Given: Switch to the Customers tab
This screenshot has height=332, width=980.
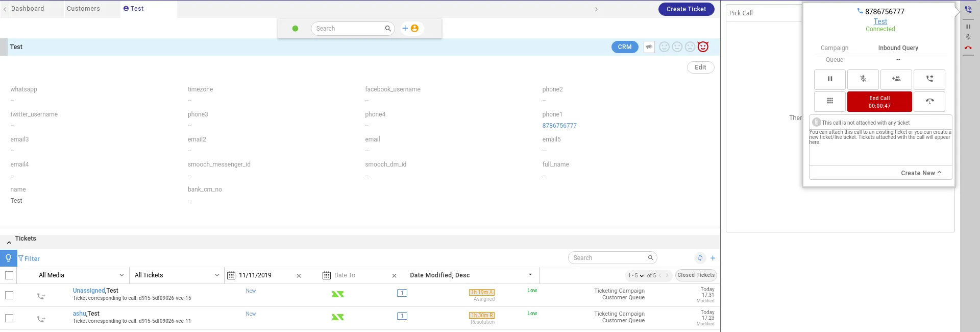Looking at the screenshot, I should 83,9.
